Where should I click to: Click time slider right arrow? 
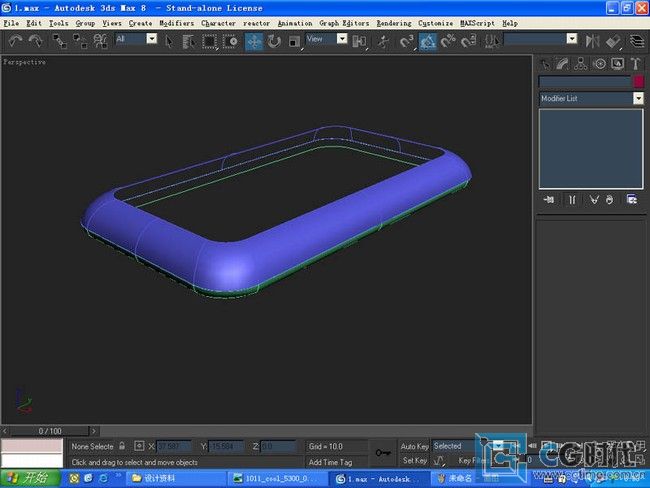94,431
